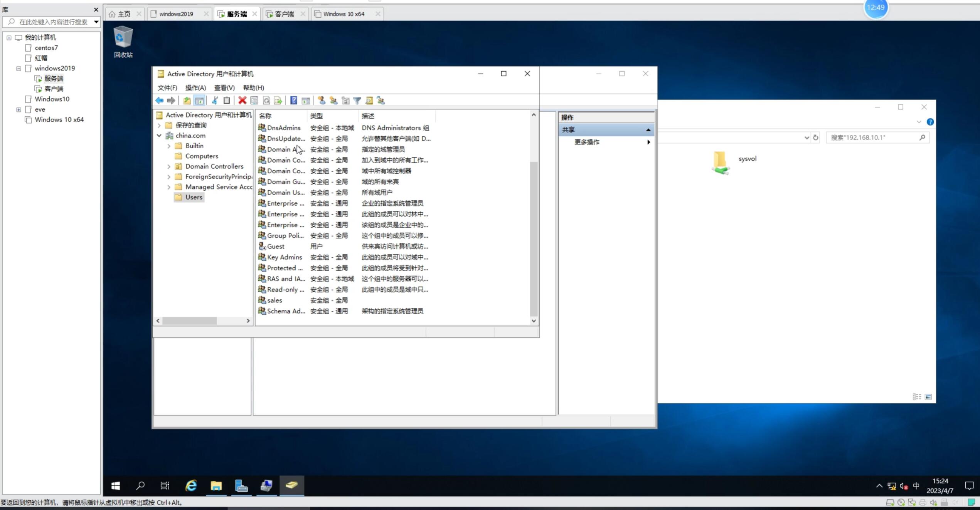Image resolution: width=980 pixels, height=510 pixels.
Task: Click the blue Help question mark icon
Action: coord(294,101)
